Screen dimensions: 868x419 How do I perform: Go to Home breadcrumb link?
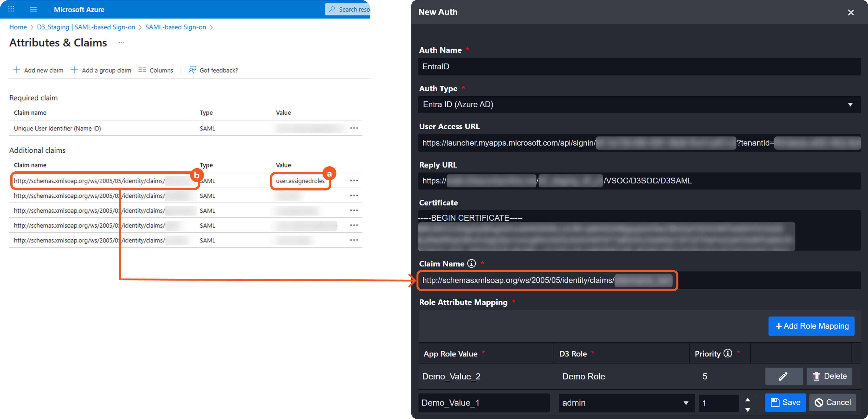pos(18,27)
